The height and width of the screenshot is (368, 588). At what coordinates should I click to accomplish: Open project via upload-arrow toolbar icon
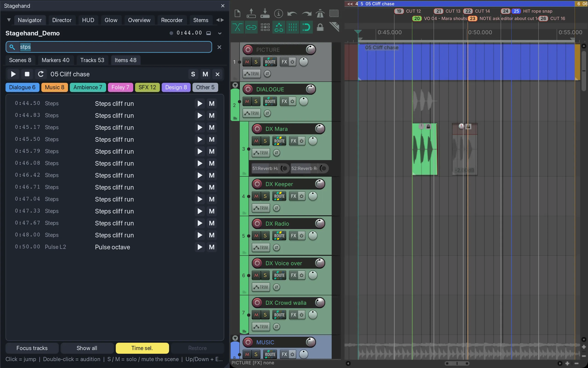coord(251,13)
